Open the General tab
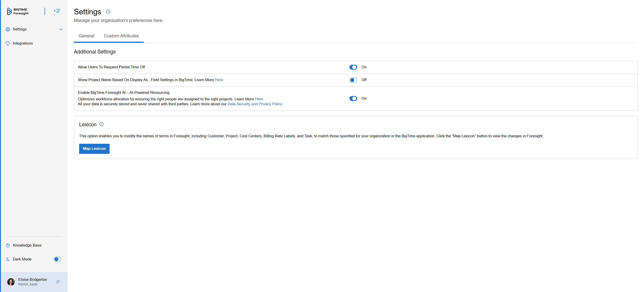 tap(86, 36)
